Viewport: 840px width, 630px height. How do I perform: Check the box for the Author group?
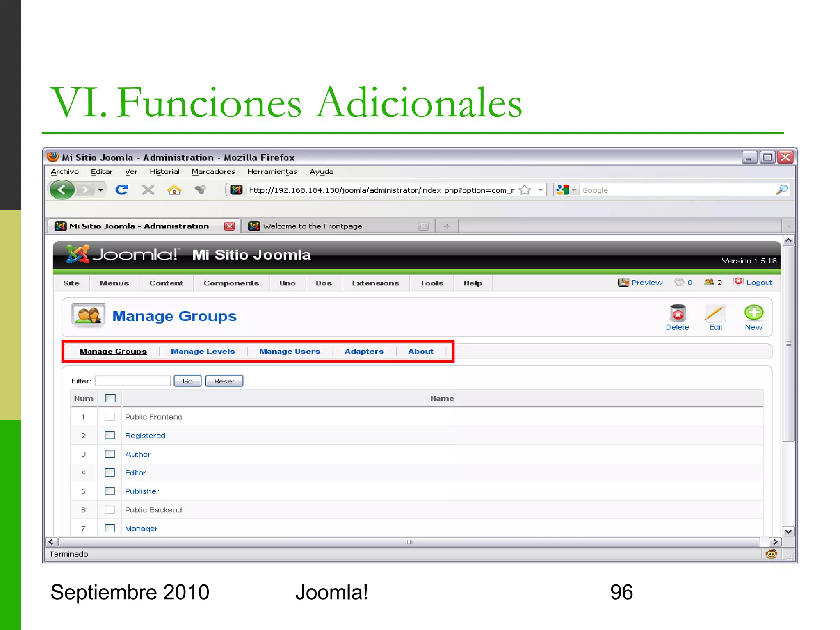point(110,454)
